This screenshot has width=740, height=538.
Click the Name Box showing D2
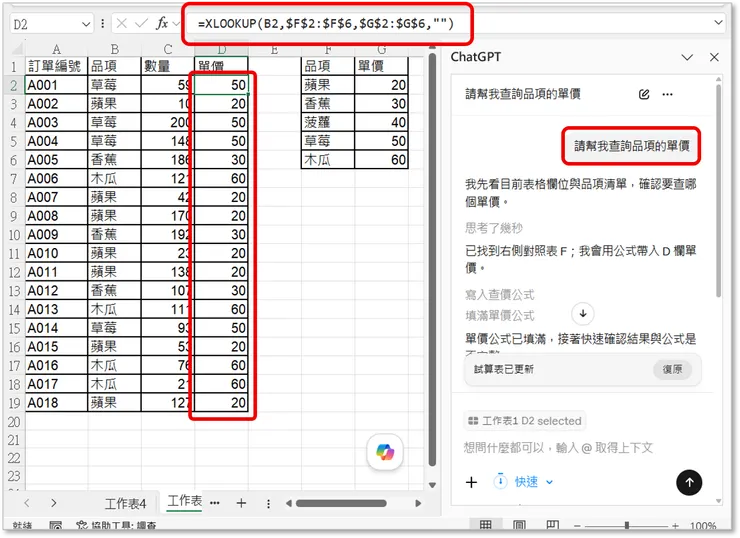46,24
